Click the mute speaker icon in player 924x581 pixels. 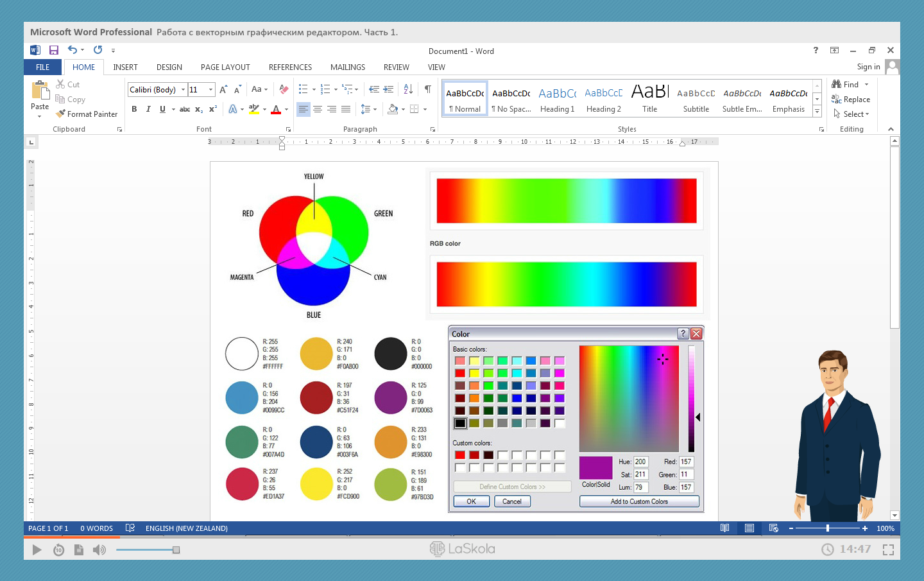[99, 550]
